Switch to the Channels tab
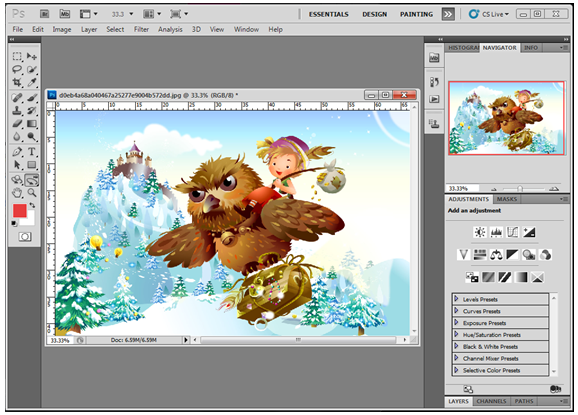The width and height of the screenshot is (578, 415). point(491,401)
